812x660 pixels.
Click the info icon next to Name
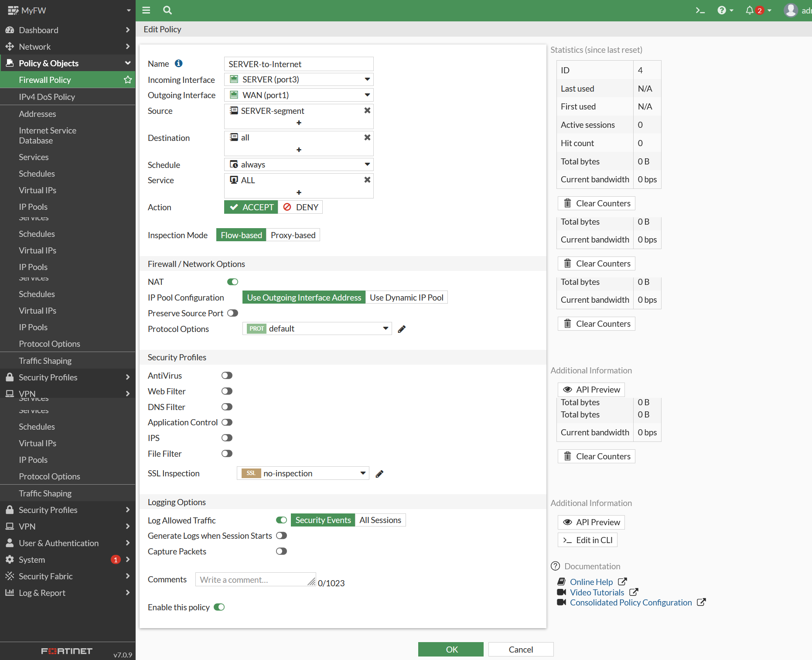point(178,64)
